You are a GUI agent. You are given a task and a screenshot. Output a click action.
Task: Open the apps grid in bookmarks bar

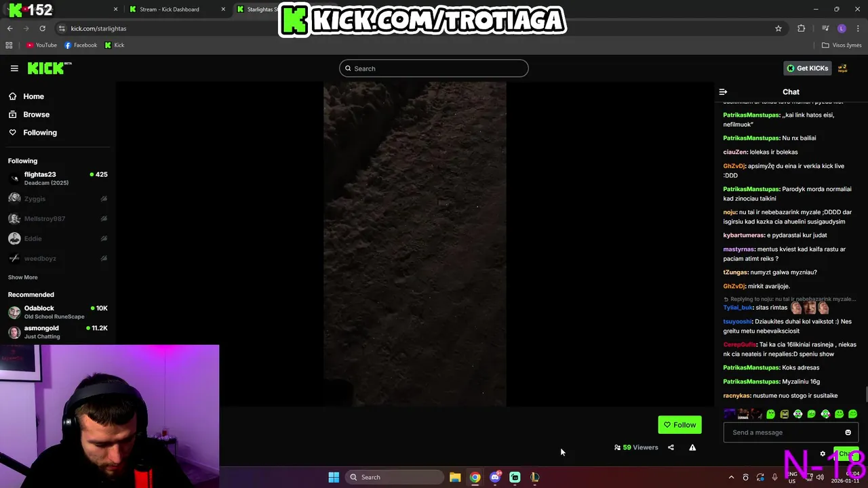[9, 45]
